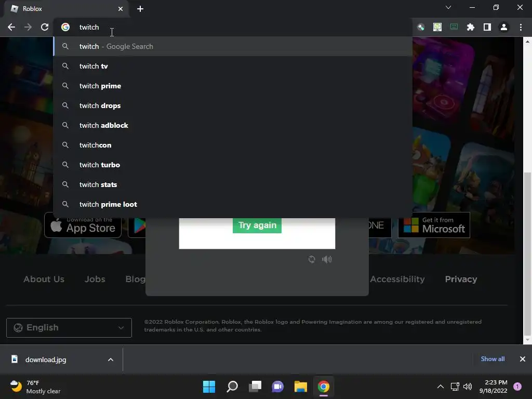Image resolution: width=532 pixels, height=399 pixels.
Task: Select the twitchcon suggestion
Action: click(x=233, y=145)
